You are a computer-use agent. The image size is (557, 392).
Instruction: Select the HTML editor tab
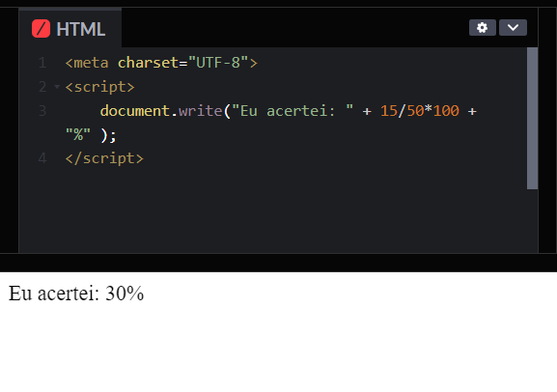70,28
